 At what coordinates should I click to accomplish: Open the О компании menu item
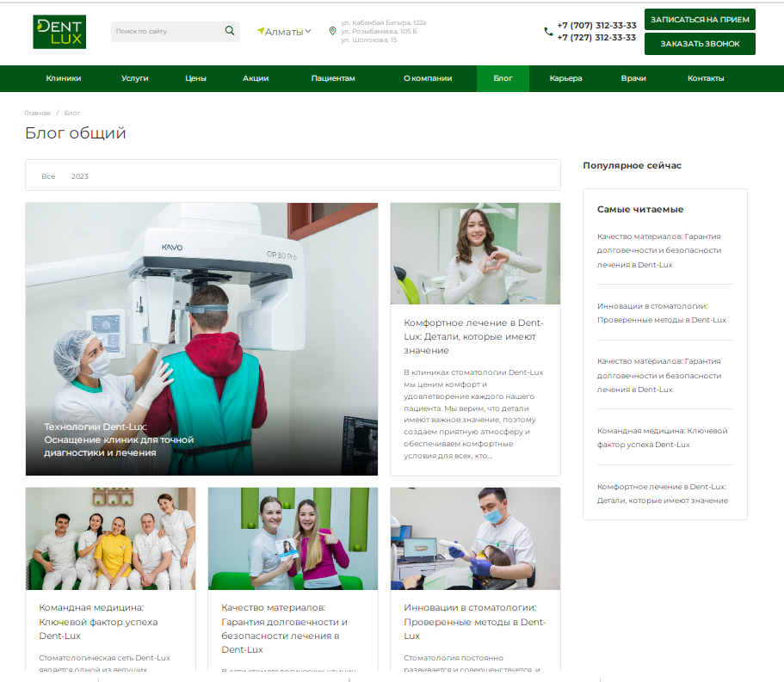428,78
